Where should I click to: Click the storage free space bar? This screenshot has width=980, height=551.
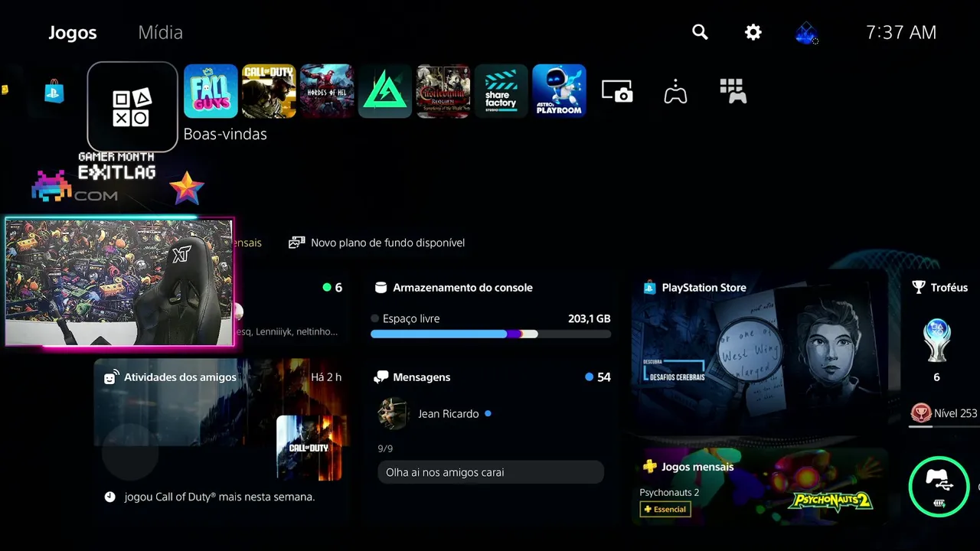491,334
